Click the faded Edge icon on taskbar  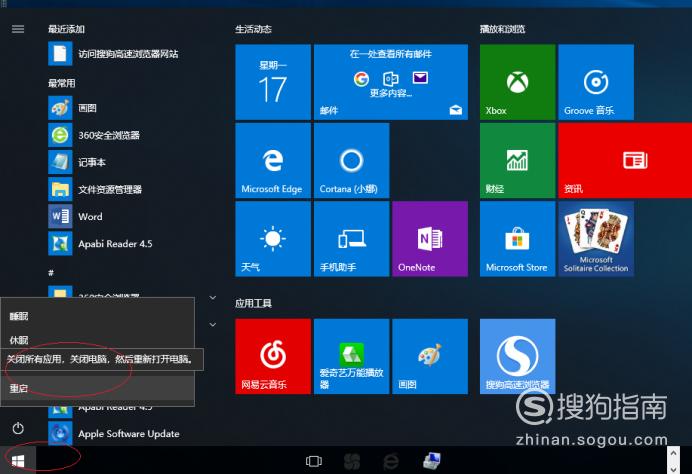click(391, 461)
